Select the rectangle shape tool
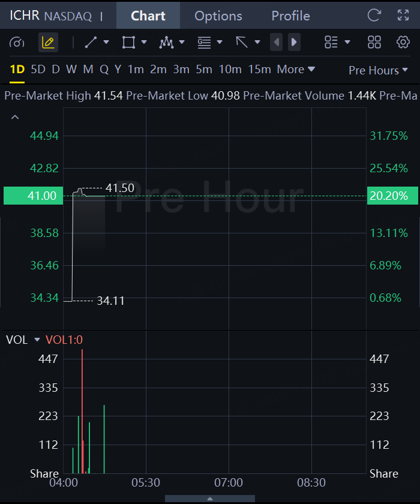420x504 pixels. click(128, 42)
